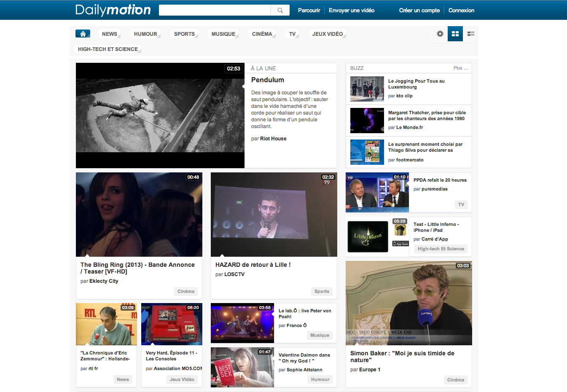This screenshot has height=392, width=567.
Task: Open the Pendulum video title
Action: point(268,80)
